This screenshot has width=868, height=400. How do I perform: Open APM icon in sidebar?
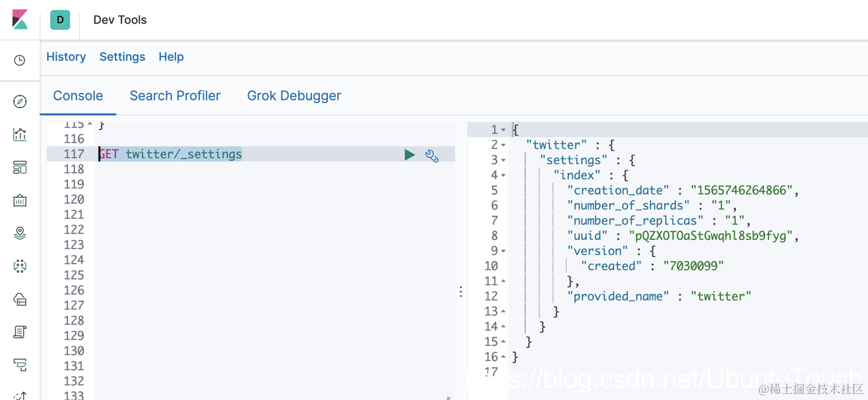pyautogui.click(x=20, y=365)
